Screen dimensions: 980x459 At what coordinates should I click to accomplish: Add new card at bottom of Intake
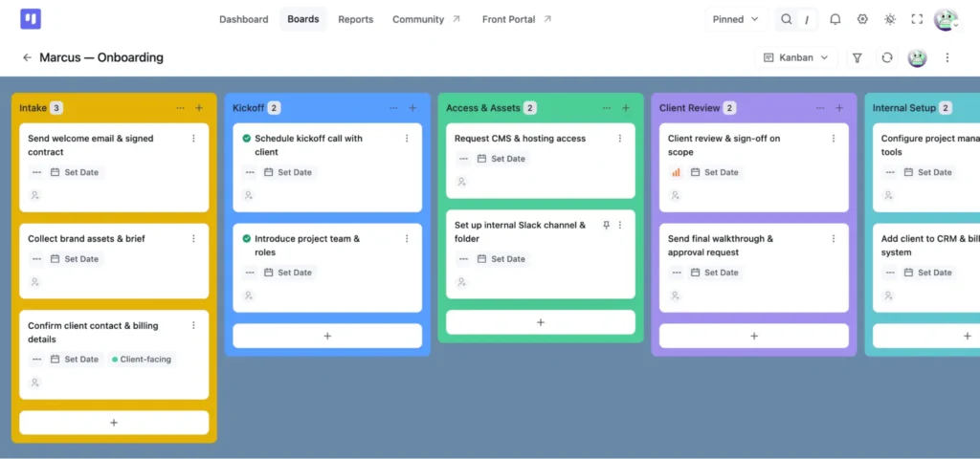coord(114,423)
